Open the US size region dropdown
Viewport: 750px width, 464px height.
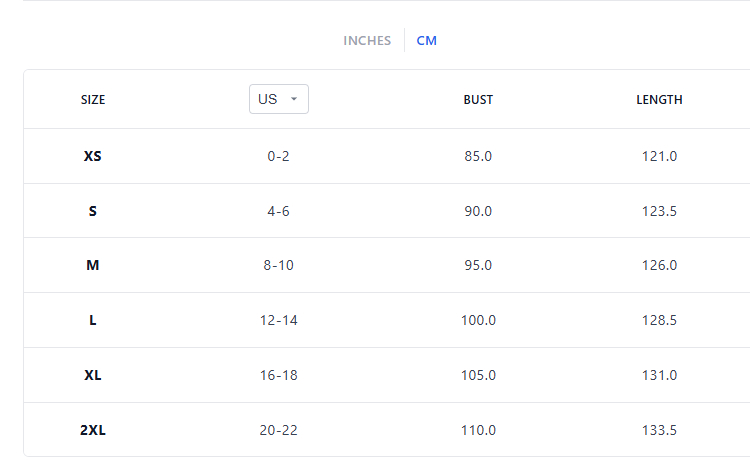[x=278, y=99]
